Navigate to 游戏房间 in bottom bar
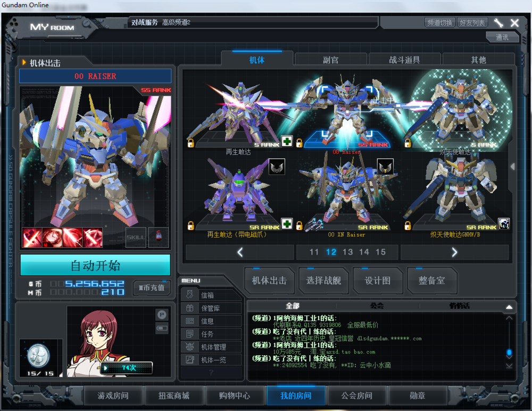The height and width of the screenshot is (411, 532). [x=113, y=396]
